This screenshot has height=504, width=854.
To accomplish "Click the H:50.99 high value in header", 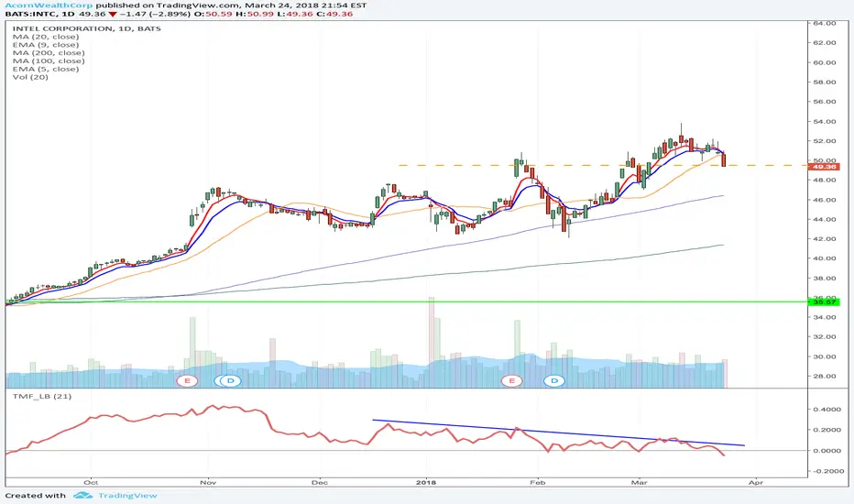I will [x=255, y=14].
